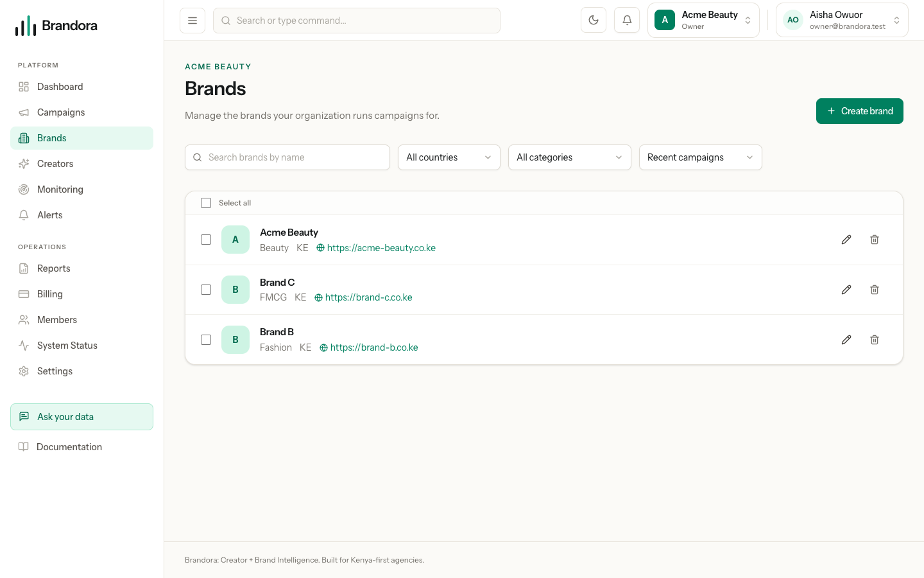The width and height of the screenshot is (924, 578).
Task: Check the Brand C row checkbox
Action: tap(206, 290)
